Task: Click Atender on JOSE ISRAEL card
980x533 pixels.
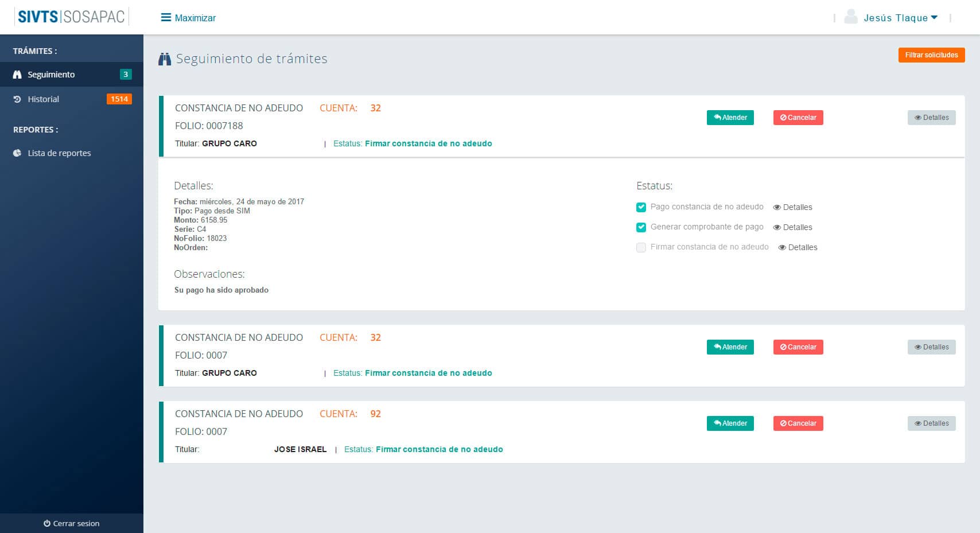Action: [730, 423]
